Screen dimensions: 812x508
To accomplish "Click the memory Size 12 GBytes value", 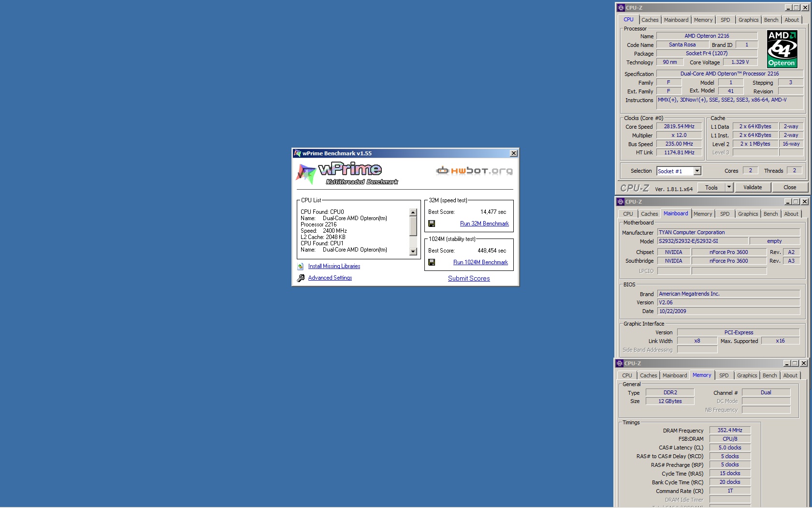I will tap(670, 402).
